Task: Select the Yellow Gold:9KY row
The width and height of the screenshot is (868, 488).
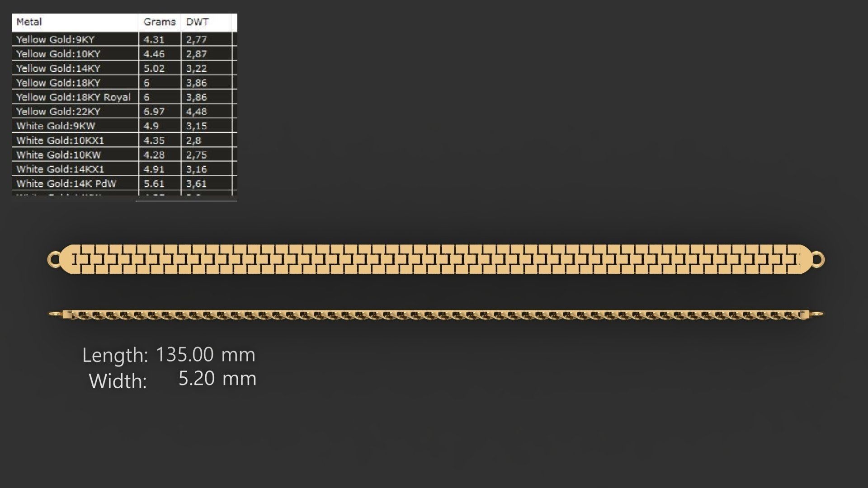Action: point(55,39)
